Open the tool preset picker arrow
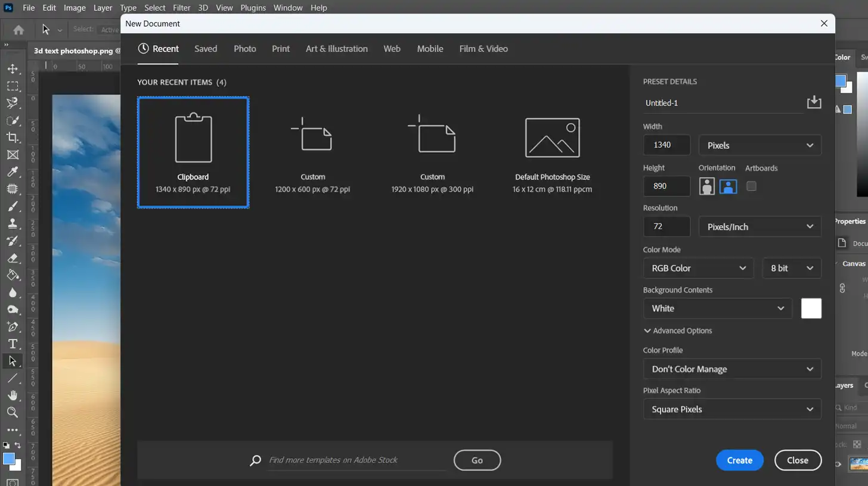This screenshot has width=868, height=486. point(60,30)
